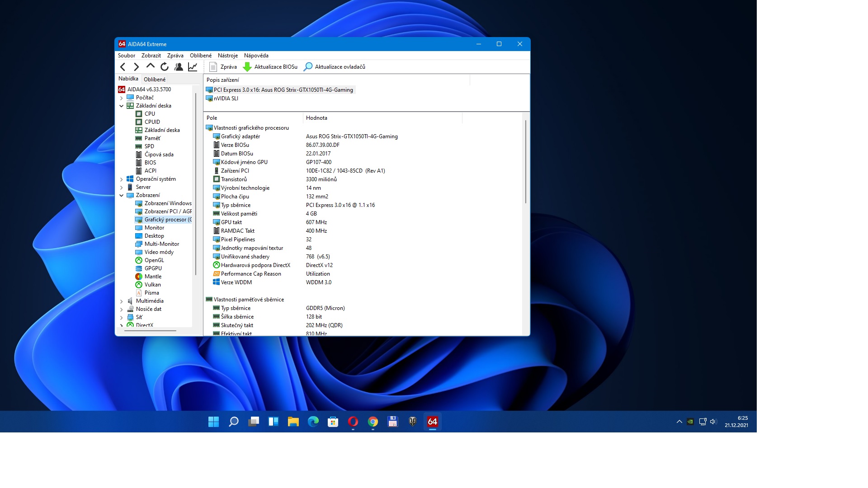Click the Refresh toolbar icon
This screenshot has height=488, width=868.
(x=165, y=67)
